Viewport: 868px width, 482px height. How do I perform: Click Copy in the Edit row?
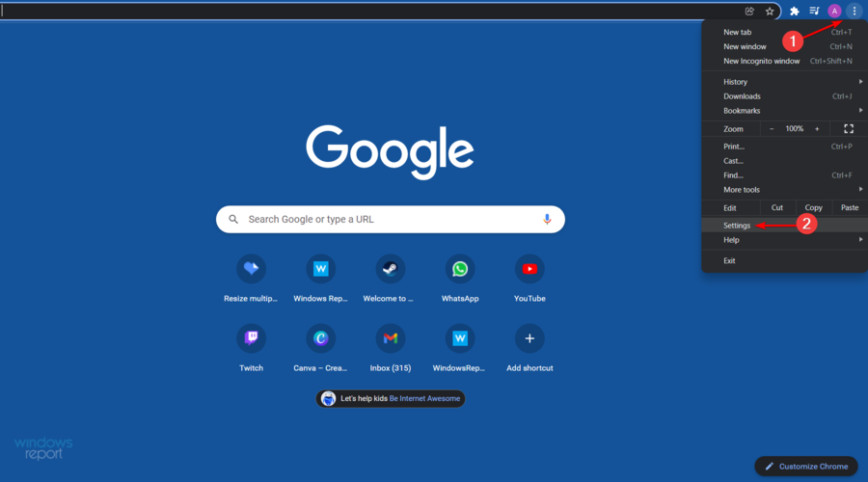tap(813, 207)
